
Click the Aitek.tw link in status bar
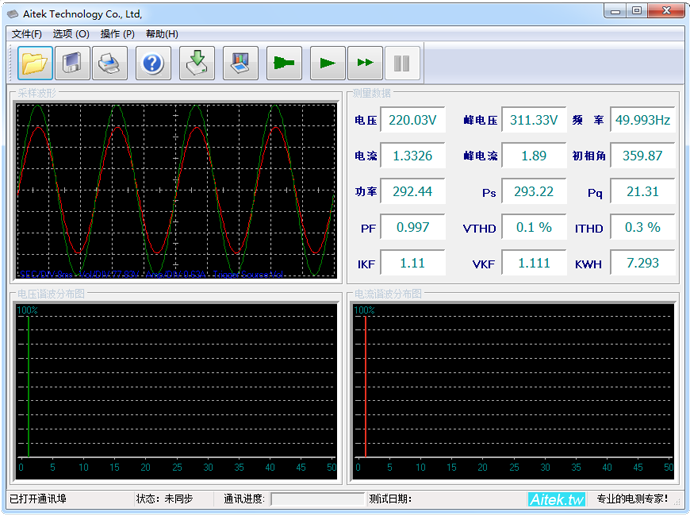point(556,499)
